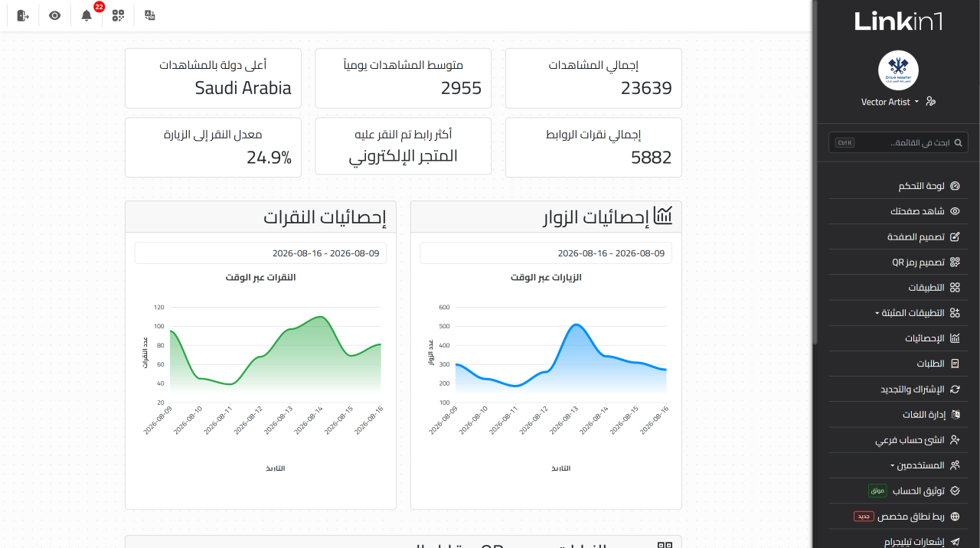Open الإشتراك والتجديد menu item
This screenshot has width=980, height=548.
(x=898, y=389)
